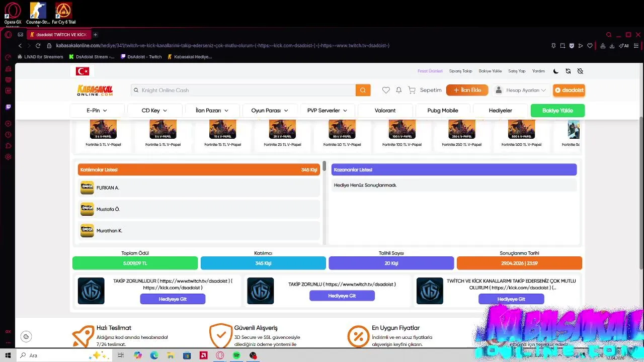Screen dimensions: 644x362
Task: Open the Hediyeler menu item
Action: tap(500, 111)
